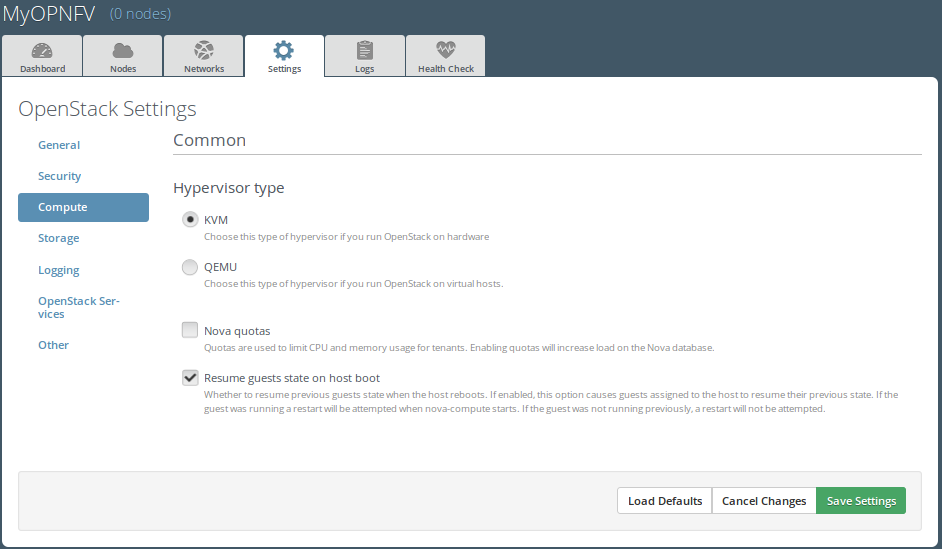942x549 pixels.
Task: Click the Dashboard speedometer icon
Action: (42, 50)
